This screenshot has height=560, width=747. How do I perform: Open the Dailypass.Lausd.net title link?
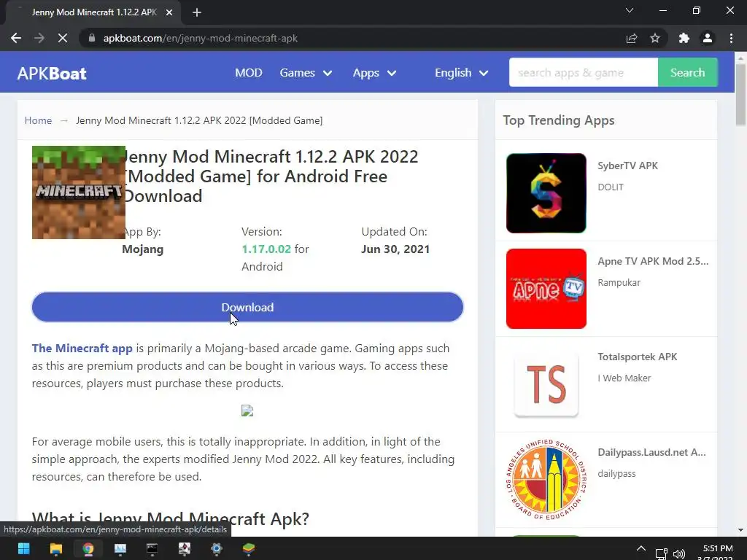pos(651,452)
